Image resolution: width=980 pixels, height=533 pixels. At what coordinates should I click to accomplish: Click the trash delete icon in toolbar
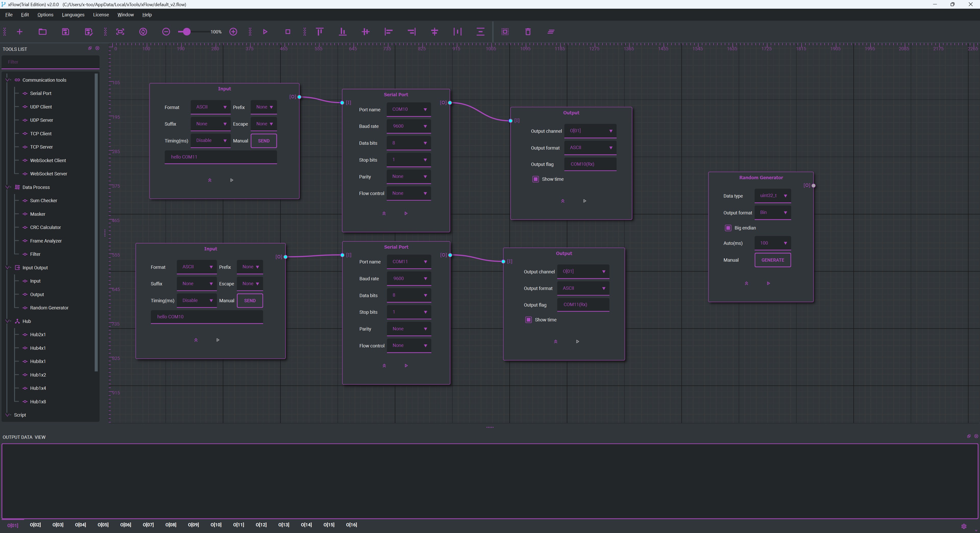[528, 32]
